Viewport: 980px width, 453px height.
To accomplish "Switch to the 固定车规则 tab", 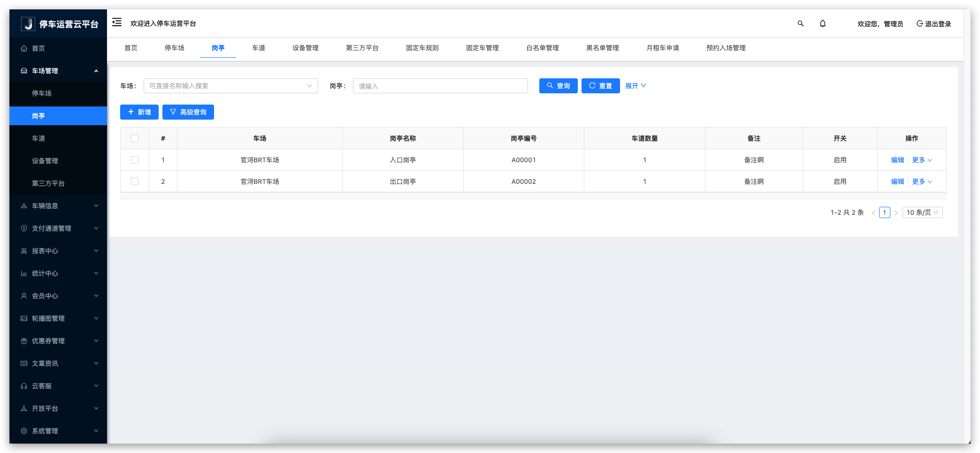I will click(422, 48).
